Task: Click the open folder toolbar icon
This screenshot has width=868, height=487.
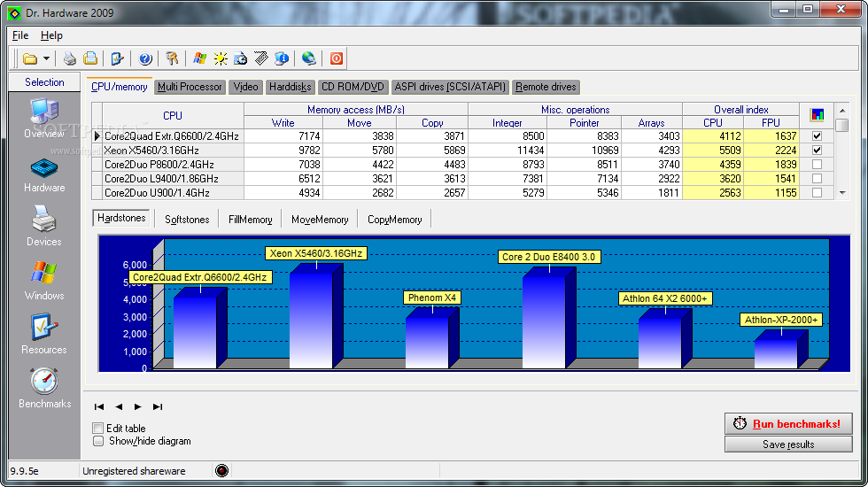Action: (x=30, y=58)
